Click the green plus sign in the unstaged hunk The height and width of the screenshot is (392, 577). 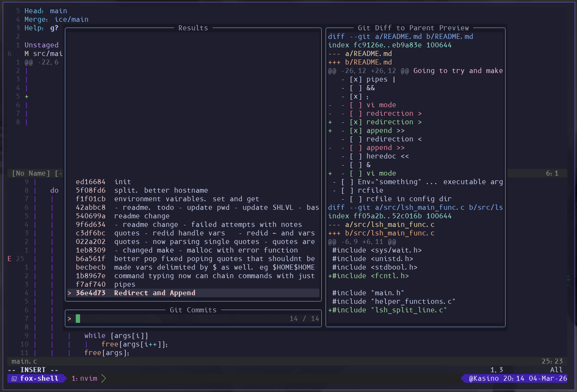(x=27, y=96)
